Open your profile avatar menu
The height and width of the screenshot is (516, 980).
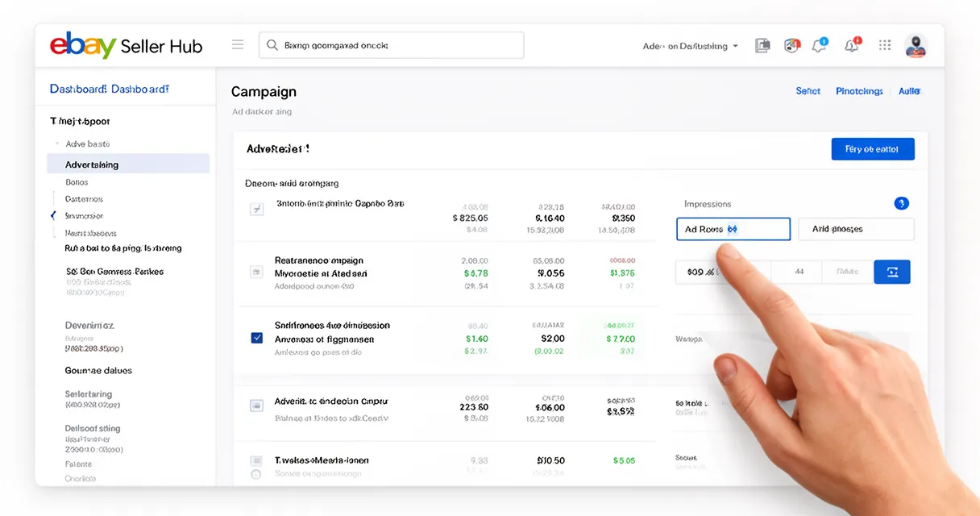click(916, 46)
